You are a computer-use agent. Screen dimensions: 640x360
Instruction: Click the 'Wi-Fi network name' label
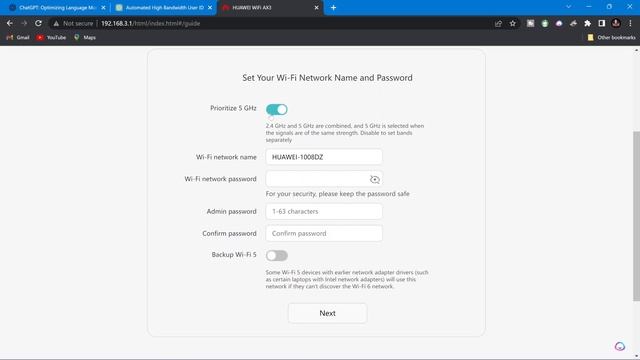click(x=226, y=157)
